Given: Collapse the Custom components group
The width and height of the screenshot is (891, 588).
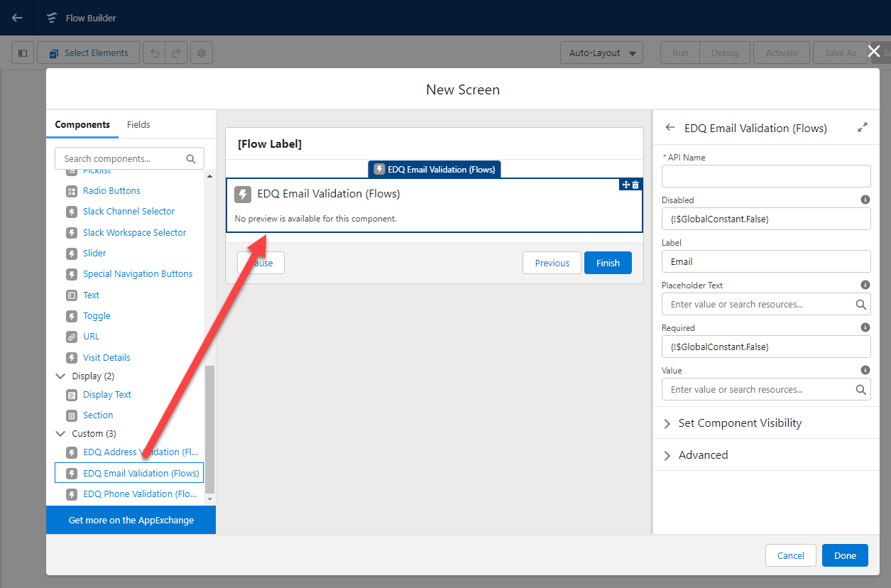Looking at the screenshot, I should [60, 433].
